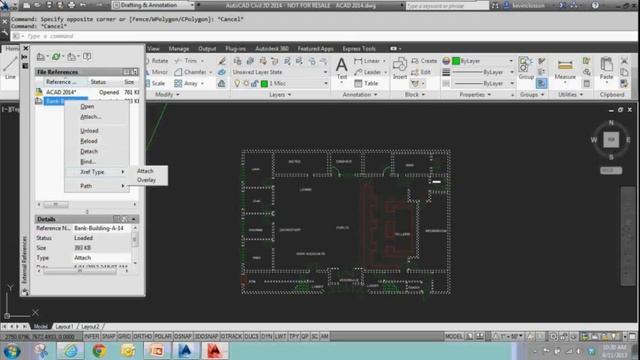The width and height of the screenshot is (640, 360).
Task: Toggle ORTHO mode in the status bar
Action: pyautogui.click(x=142, y=336)
